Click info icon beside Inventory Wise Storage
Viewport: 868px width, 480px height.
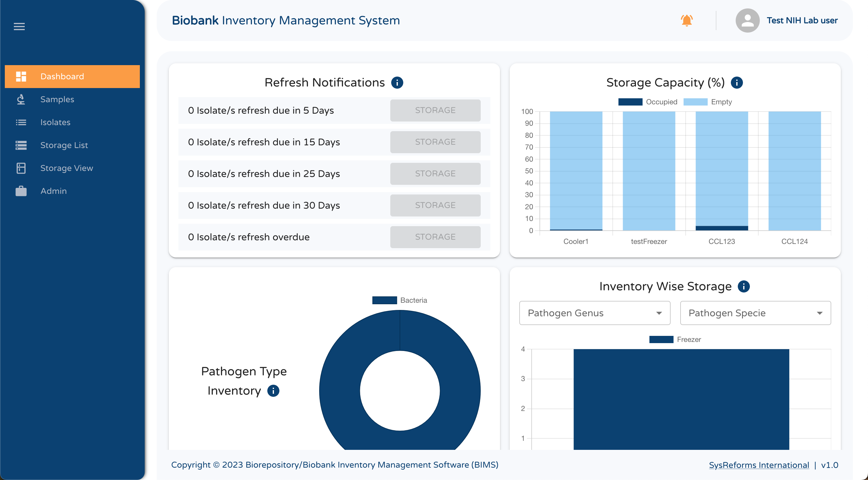(743, 286)
